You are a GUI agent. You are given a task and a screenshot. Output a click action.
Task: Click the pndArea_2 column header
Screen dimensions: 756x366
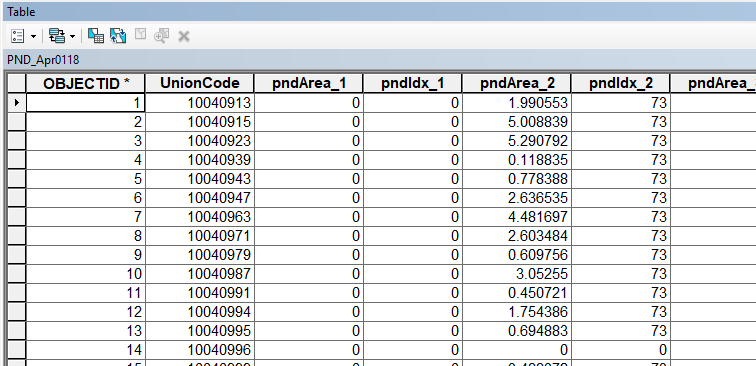517,83
